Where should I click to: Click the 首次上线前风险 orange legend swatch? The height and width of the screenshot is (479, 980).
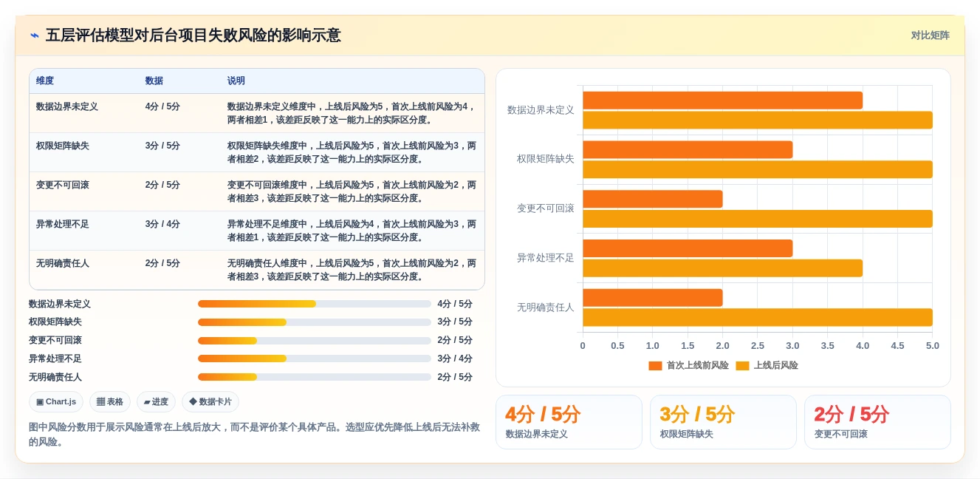pyautogui.click(x=655, y=365)
